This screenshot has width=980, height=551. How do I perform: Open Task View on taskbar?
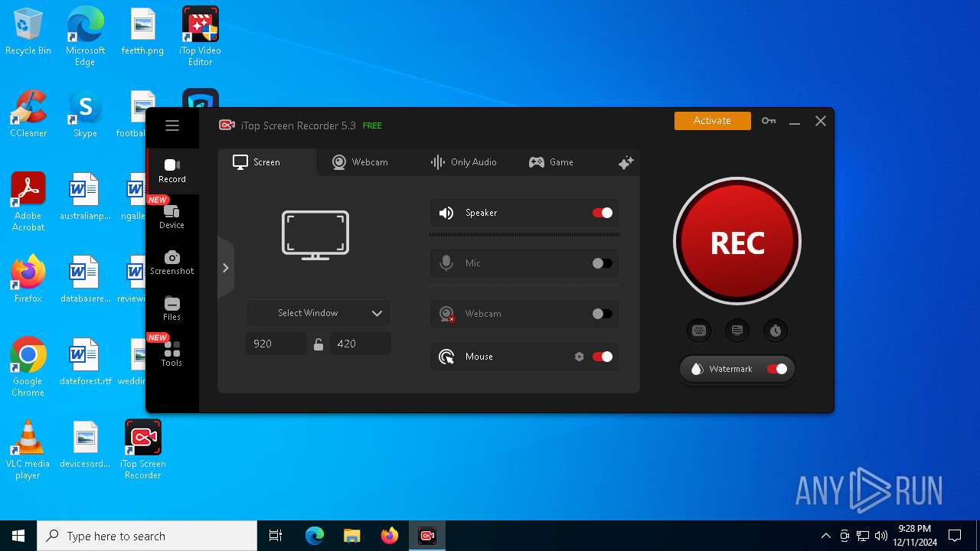(x=276, y=536)
